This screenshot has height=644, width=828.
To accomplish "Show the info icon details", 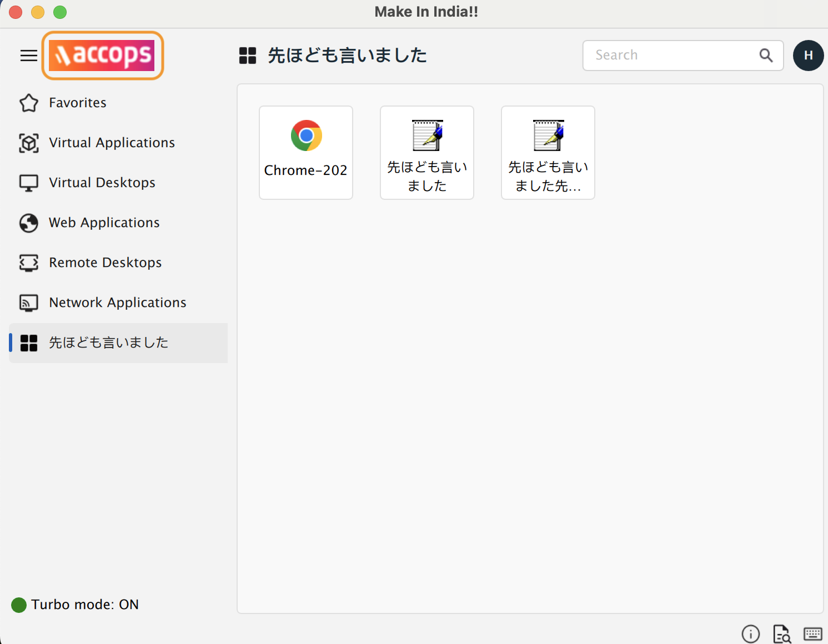I will [750, 633].
